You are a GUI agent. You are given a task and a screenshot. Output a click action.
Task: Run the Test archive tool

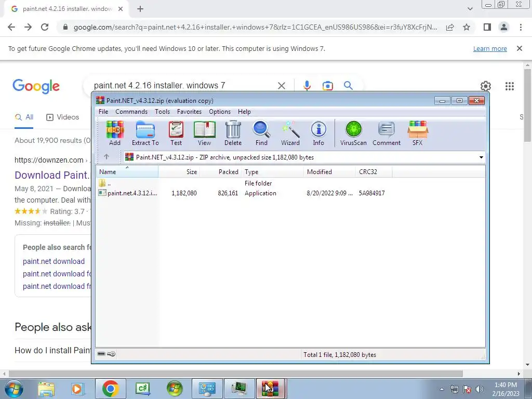click(176, 134)
